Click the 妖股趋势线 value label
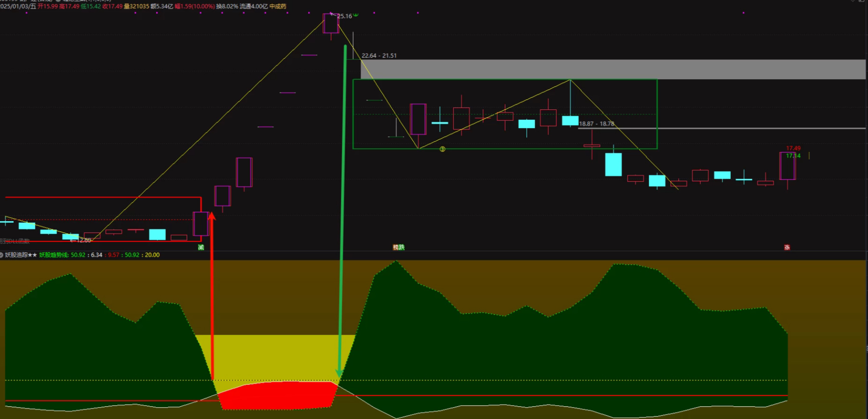 pos(54,255)
